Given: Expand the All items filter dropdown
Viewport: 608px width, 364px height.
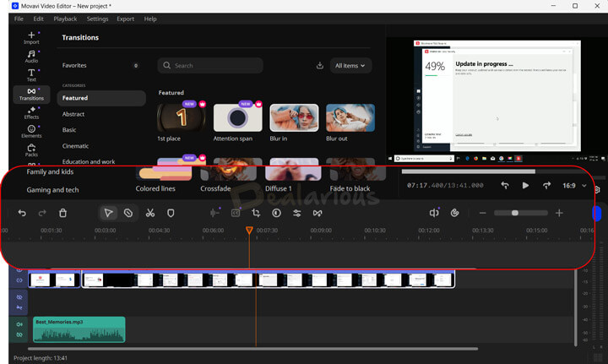Looking at the screenshot, I should 352,65.
